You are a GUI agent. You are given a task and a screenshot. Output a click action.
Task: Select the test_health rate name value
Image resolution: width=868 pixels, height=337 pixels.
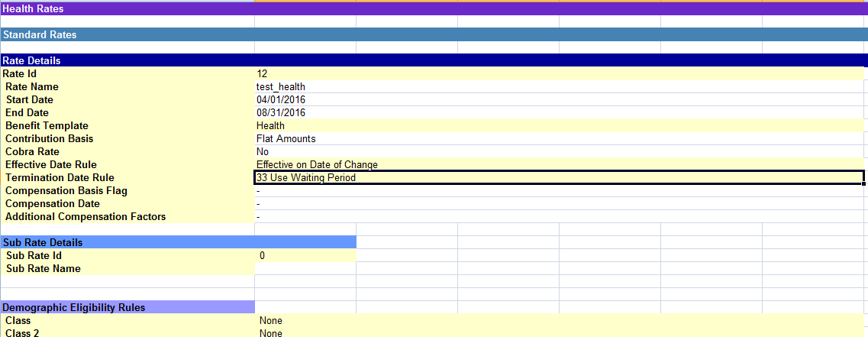click(x=559, y=87)
